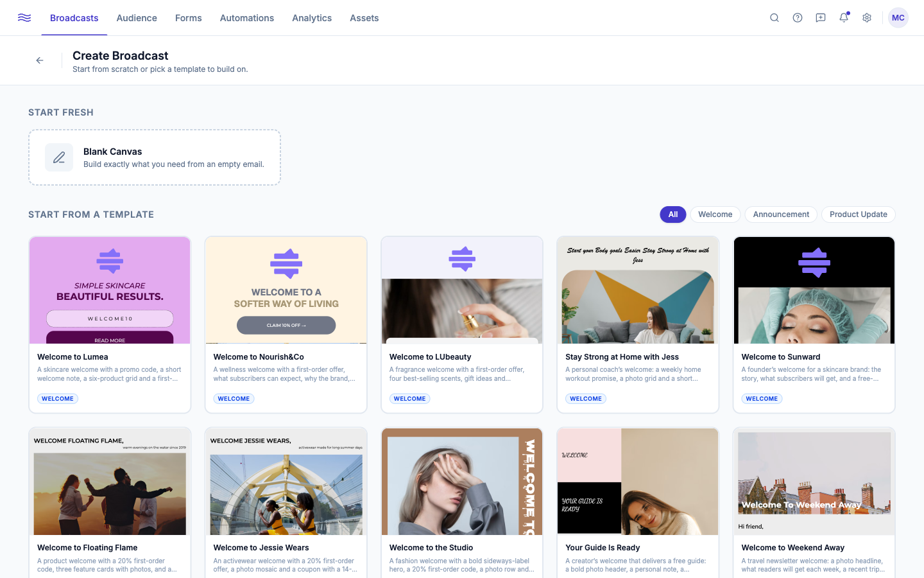Choose Your Guide Is Ready thumbnail

coord(638,482)
